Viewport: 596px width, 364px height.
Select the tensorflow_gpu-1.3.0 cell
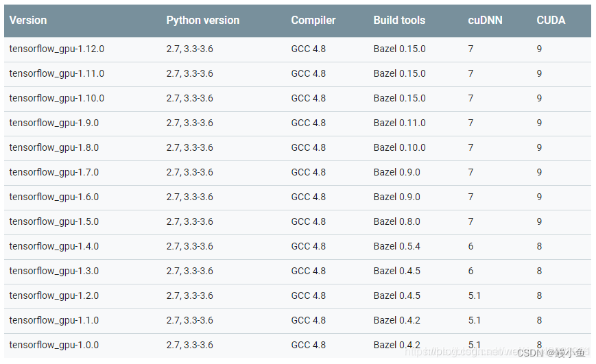54,271
